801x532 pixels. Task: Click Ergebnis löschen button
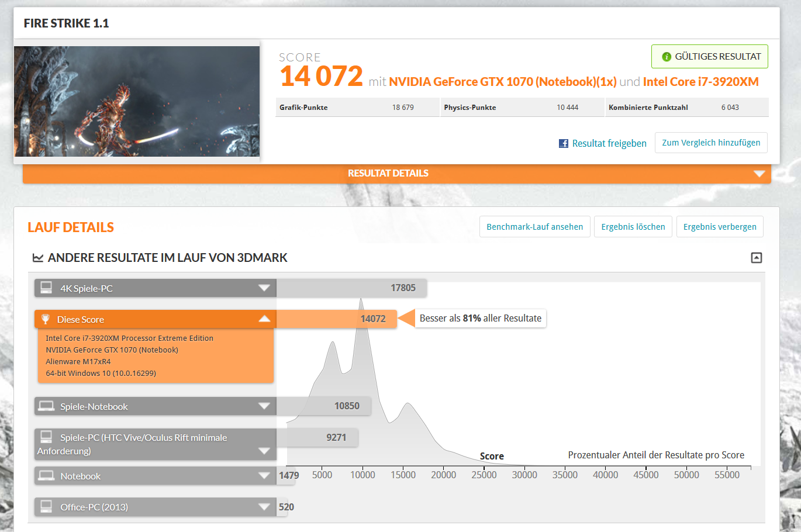[633, 227]
